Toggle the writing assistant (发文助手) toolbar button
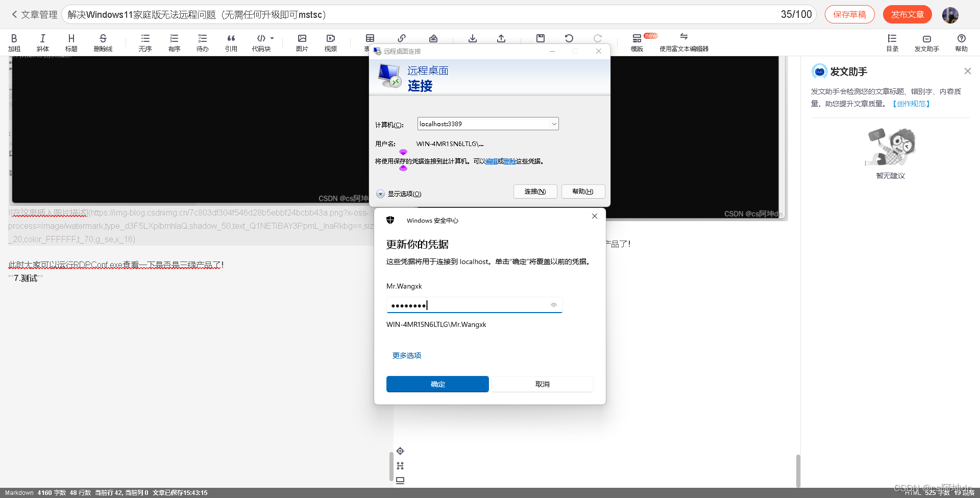980x498 pixels. (x=927, y=42)
